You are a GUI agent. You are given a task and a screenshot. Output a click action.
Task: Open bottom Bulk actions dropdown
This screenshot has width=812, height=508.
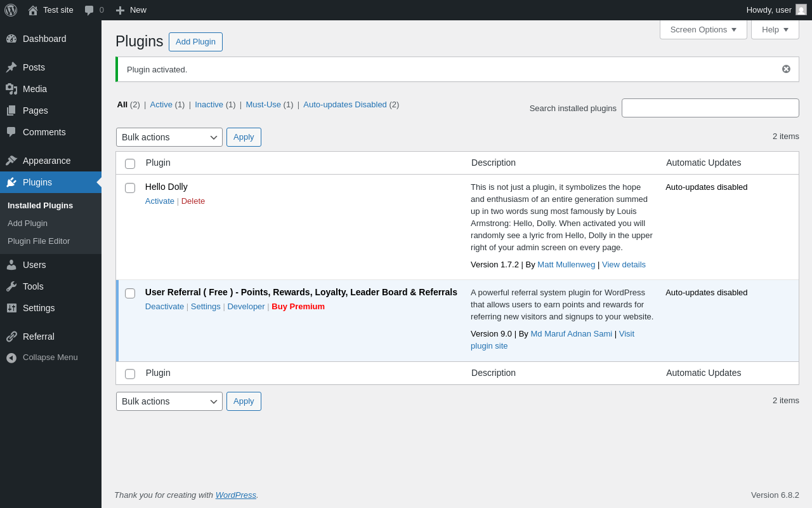pyautogui.click(x=169, y=401)
